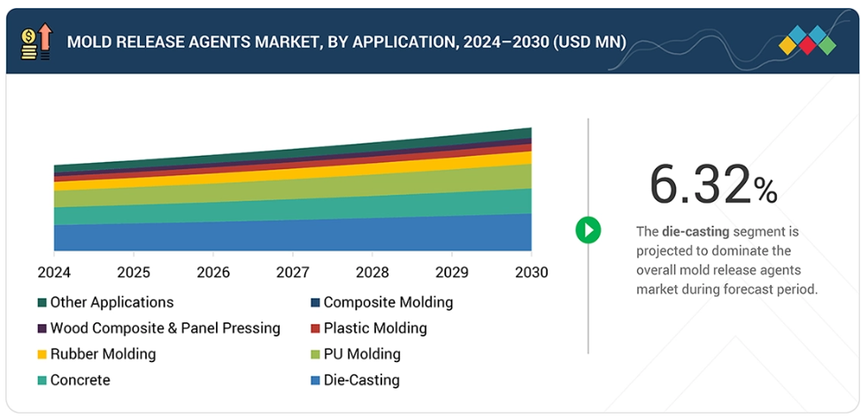Toggle Wood Composite & Panel Pressing series

(x=165, y=328)
